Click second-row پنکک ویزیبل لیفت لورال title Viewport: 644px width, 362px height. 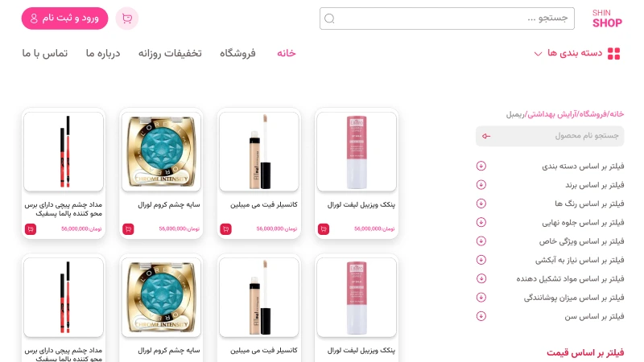coord(361,351)
